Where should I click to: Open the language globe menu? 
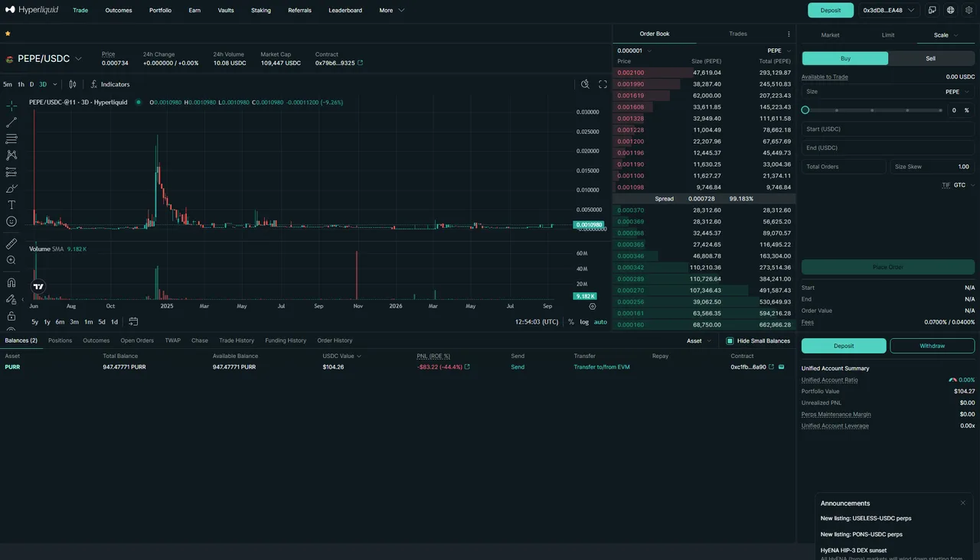point(951,10)
